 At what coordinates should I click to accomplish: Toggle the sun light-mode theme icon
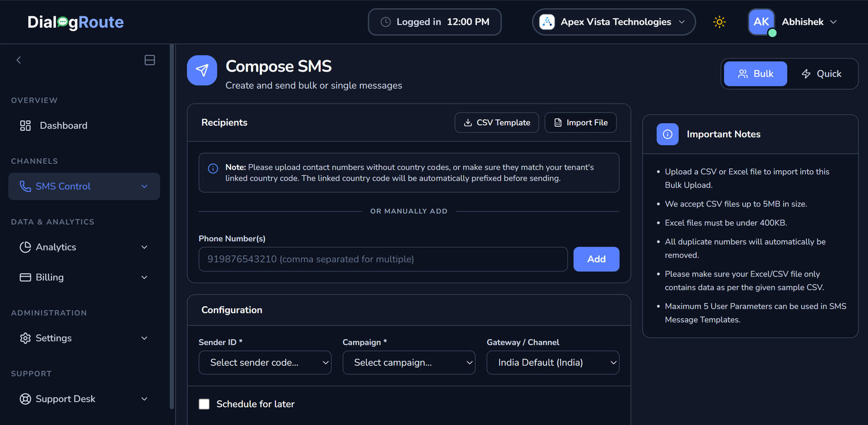pos(719,22)
